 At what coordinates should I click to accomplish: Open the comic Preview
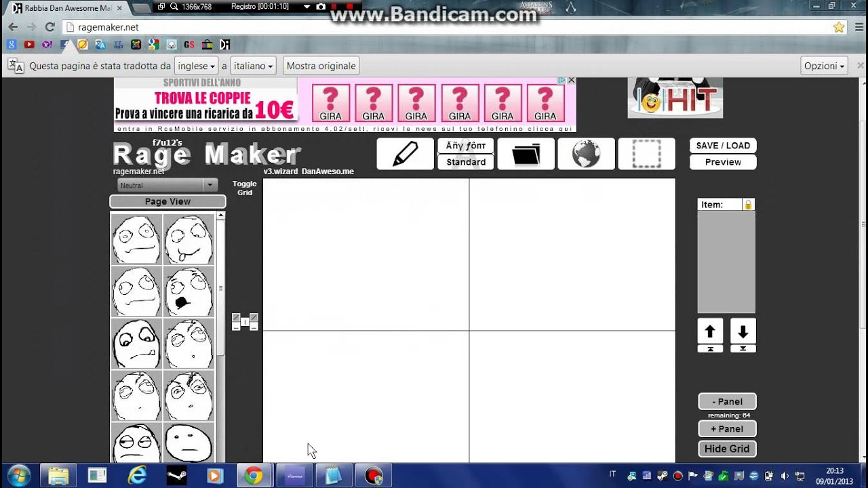click(x=723, y=162)
